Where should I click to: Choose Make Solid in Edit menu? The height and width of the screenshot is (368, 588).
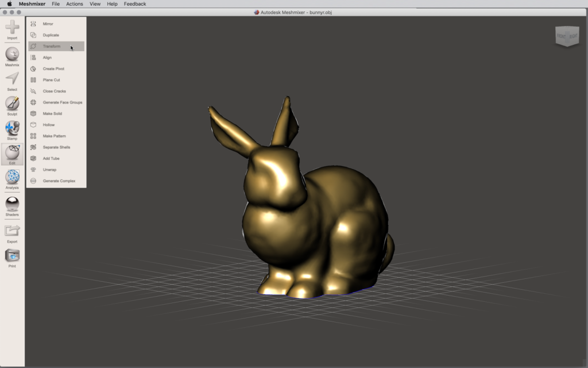(52, 114)
